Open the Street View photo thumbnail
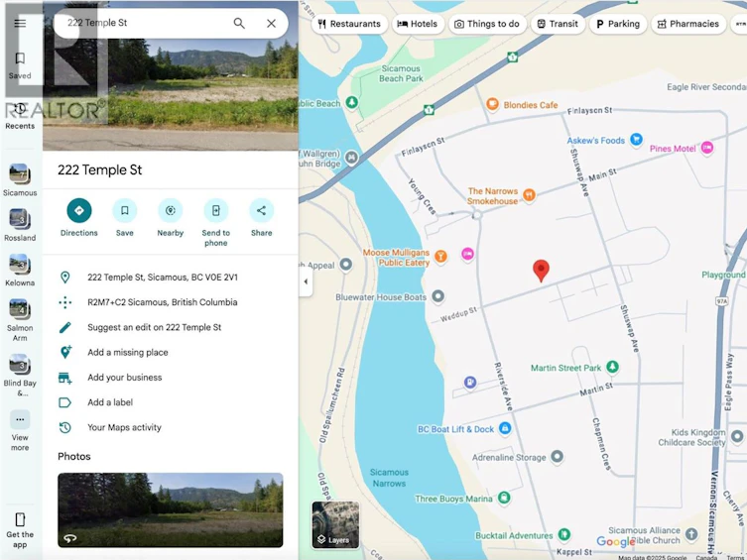This screenshot has width=747, height=560. tap(171, 509)
